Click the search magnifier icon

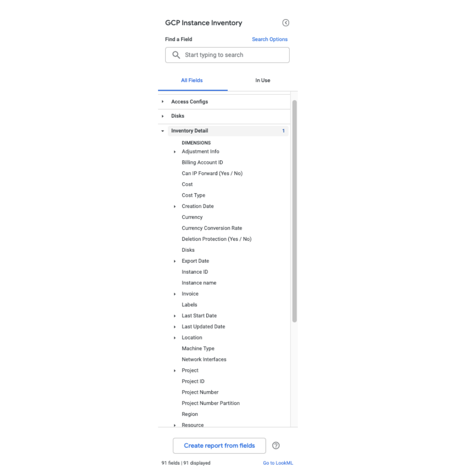pyautogui.click(x=176, y=55)
